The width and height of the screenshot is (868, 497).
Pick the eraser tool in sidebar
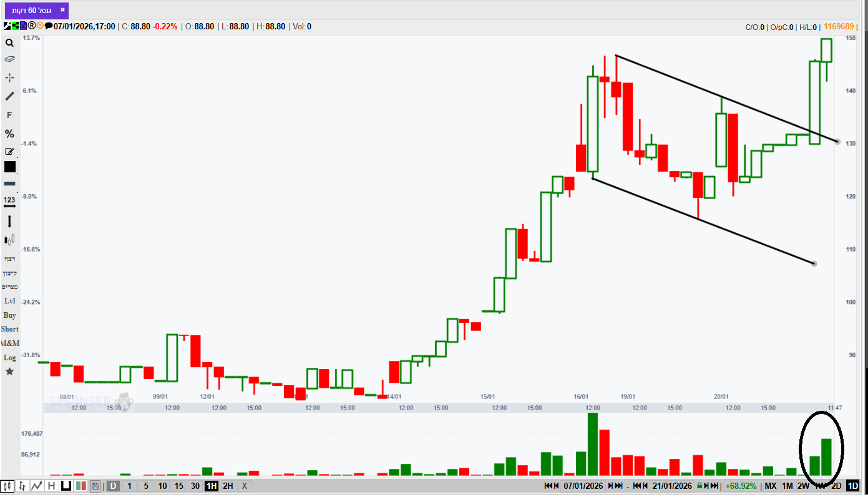tap(9, 59)
